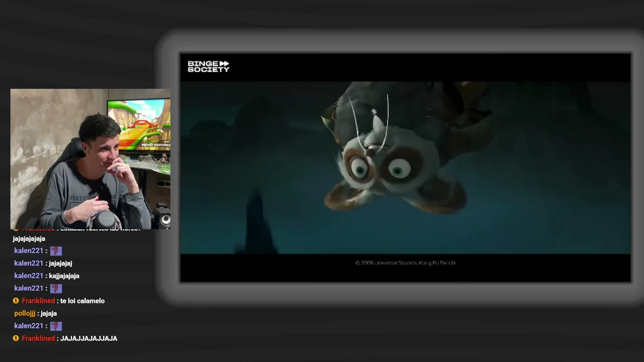Image resolution: width=644 pixels, height=362 pixels.
Task: Click pollojjj's "jajaja" message text
Action: (49, 313)
